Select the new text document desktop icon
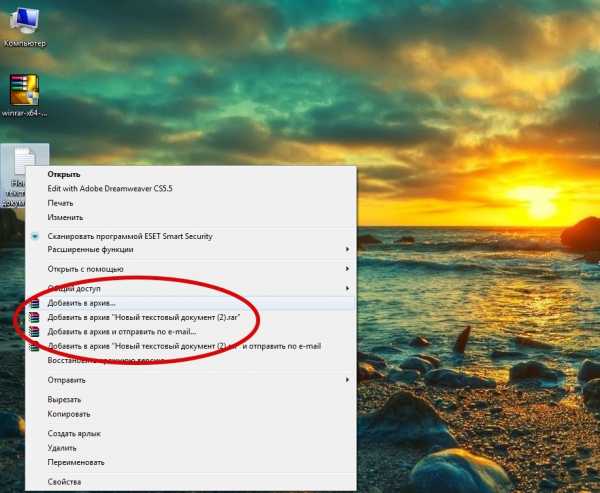The height and width of the screenshot is (493, 600). (24, 176)
